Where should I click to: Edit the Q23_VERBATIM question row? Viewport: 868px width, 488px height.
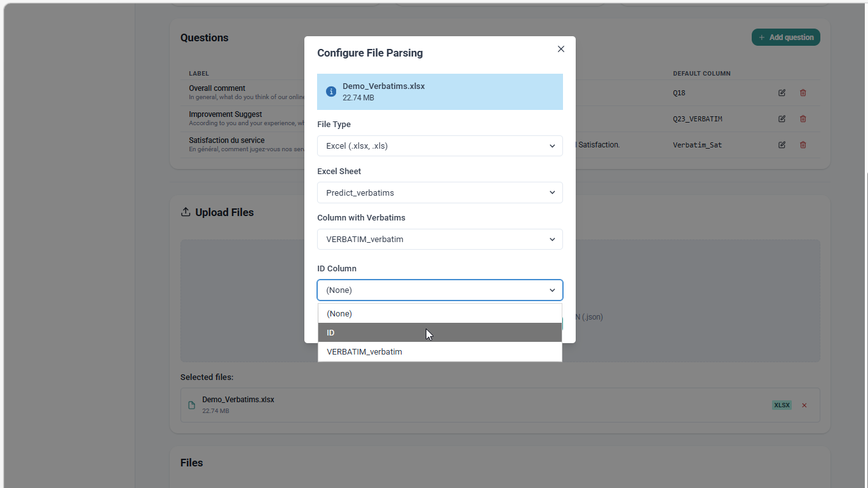[782, 119]
